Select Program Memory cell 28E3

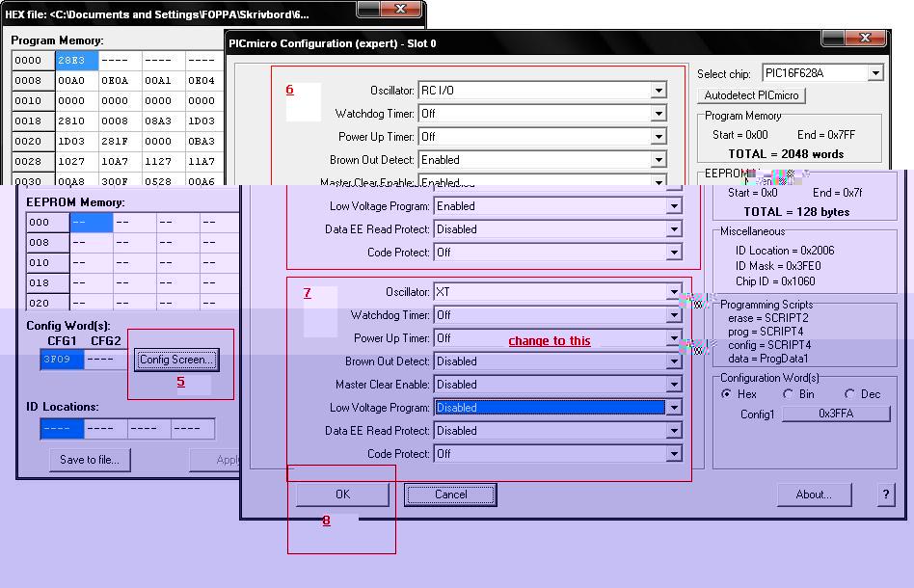point(77,60)
